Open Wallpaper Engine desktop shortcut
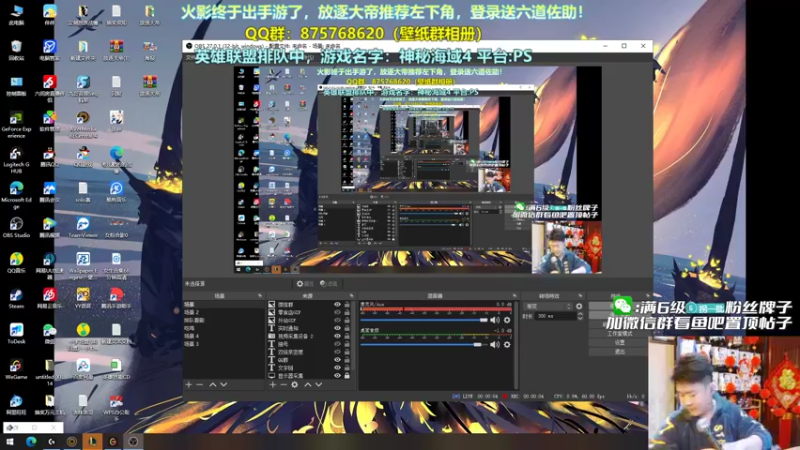Screen dimensions: 800x450 (x=83, y=265)
